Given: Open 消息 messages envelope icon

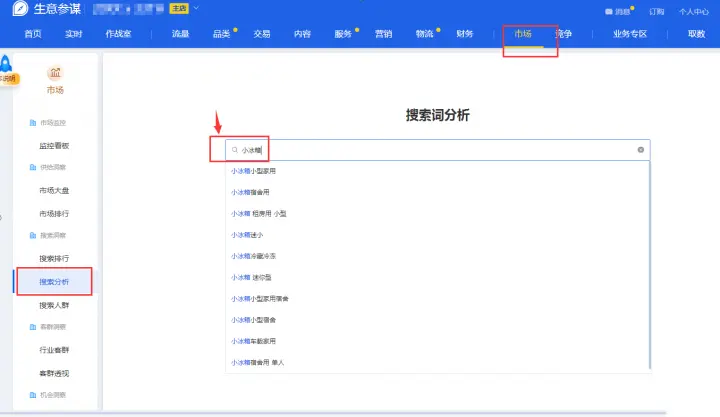Looking at the screenshot, I should click(610, 11).
